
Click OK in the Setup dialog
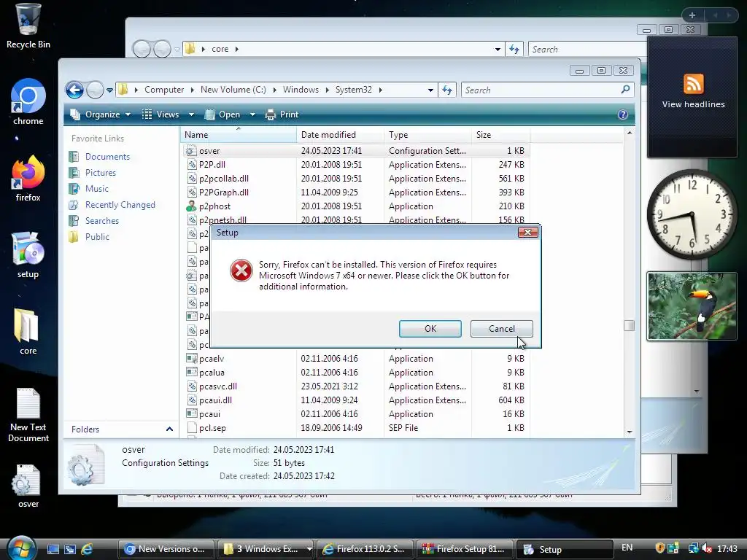(430, 329)
